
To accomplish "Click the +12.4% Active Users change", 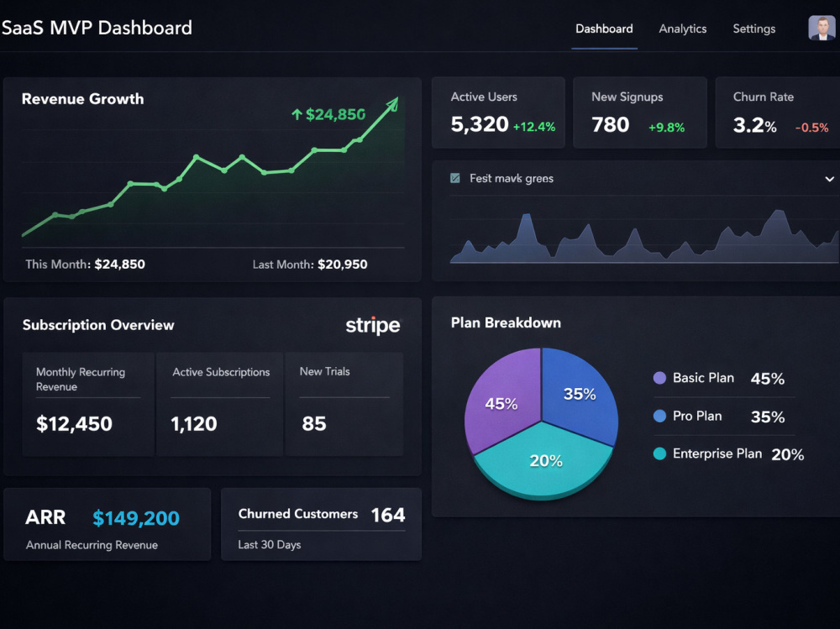I will coord(534,127).
